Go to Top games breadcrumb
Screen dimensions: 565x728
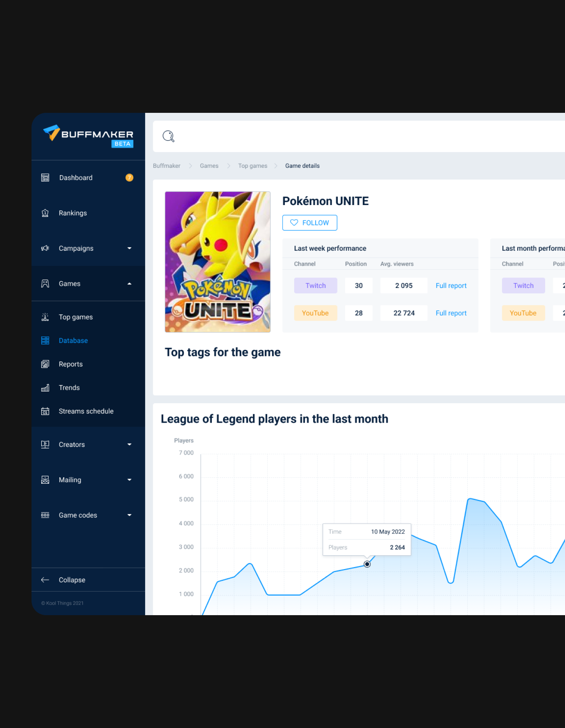click(253, 166)
